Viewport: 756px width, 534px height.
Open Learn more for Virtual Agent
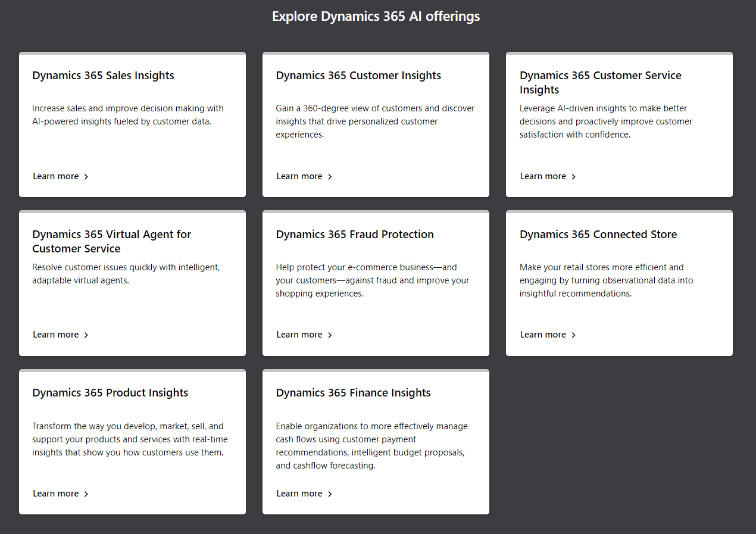tap(56, 335)
